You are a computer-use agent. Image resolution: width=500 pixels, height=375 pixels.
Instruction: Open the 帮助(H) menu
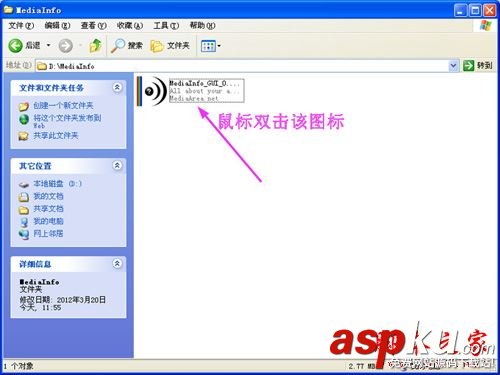coord(202,25)
